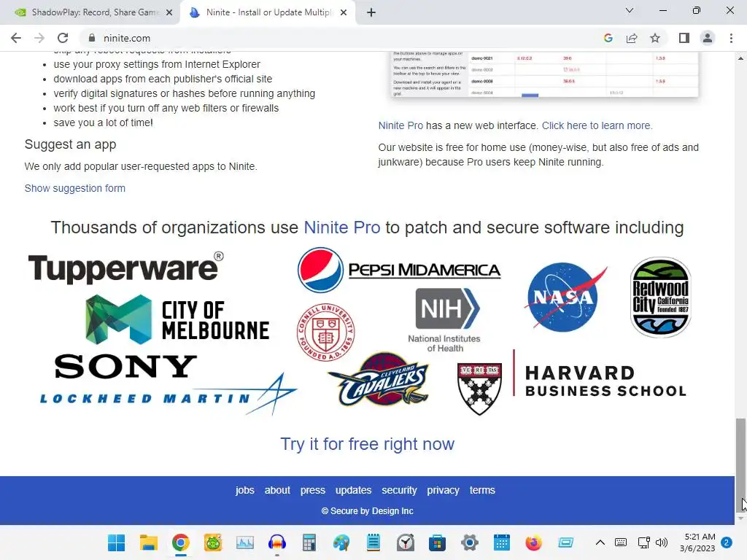Open the green pig game icon in taskbar
The width and height of the screenshot is (747, 560).
[213, 542]
